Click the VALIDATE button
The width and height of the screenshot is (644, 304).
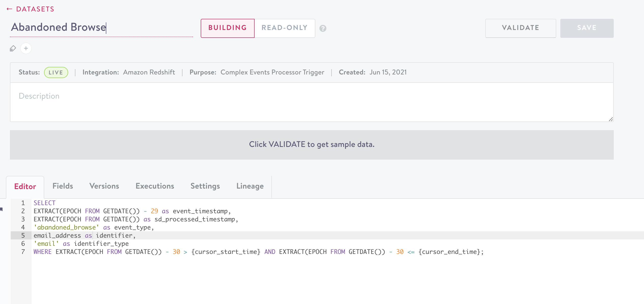520,28
